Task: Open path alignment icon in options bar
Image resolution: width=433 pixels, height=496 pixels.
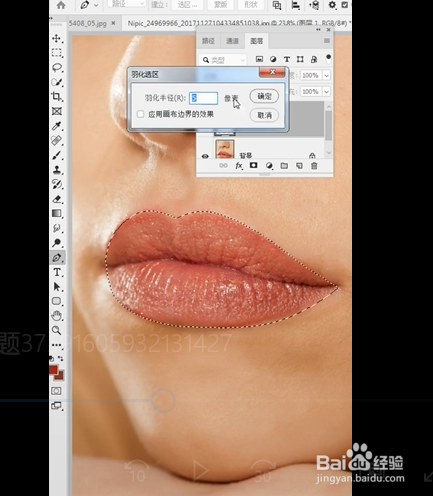Action: (295, 5)
